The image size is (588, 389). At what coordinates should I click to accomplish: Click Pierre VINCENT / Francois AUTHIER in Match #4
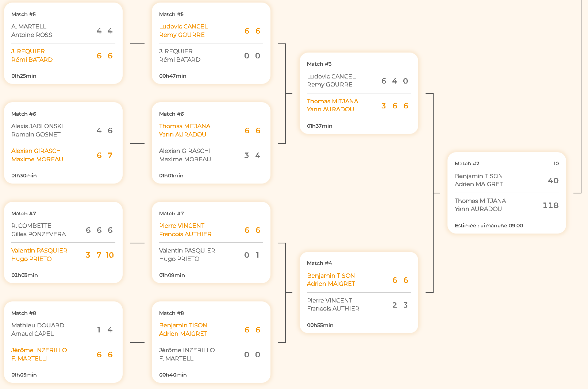(333, 305)
